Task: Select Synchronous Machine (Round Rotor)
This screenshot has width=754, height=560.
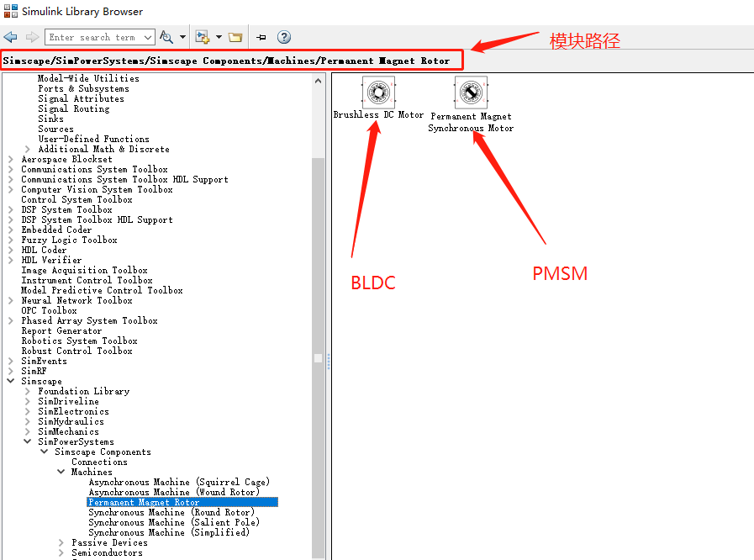Action: pyautogui.click(x=171, y=512)
